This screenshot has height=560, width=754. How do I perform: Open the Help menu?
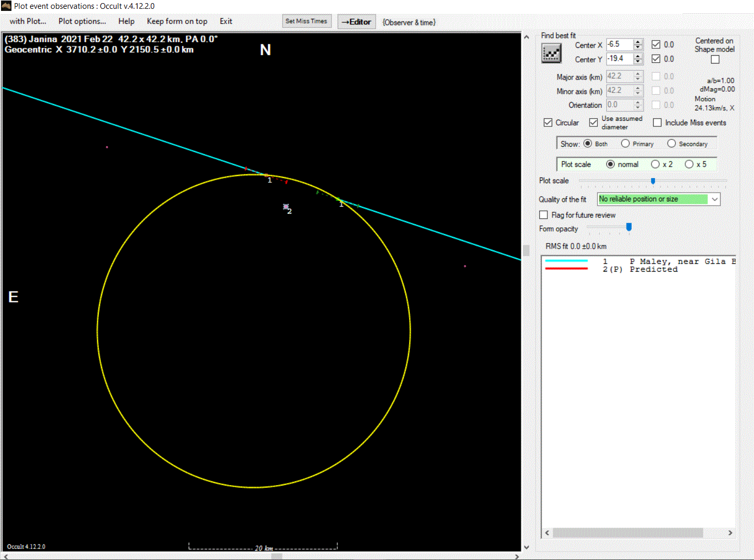tap(126, 21)
